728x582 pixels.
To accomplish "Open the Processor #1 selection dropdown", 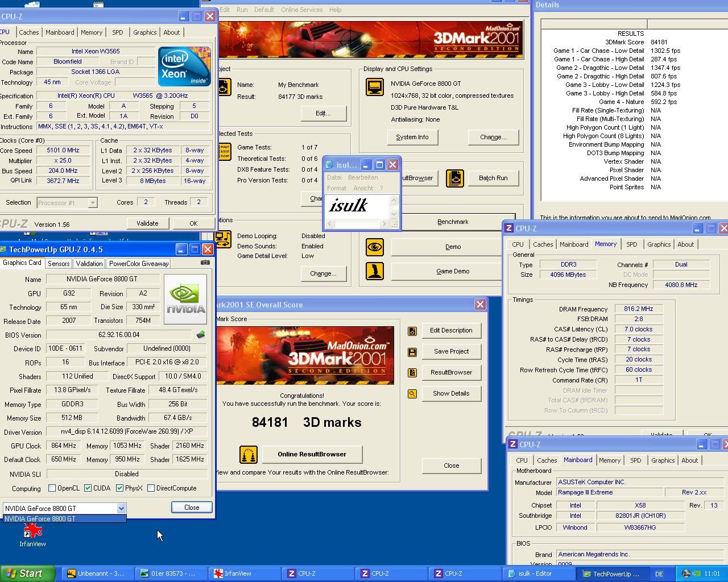I will 93,202.
